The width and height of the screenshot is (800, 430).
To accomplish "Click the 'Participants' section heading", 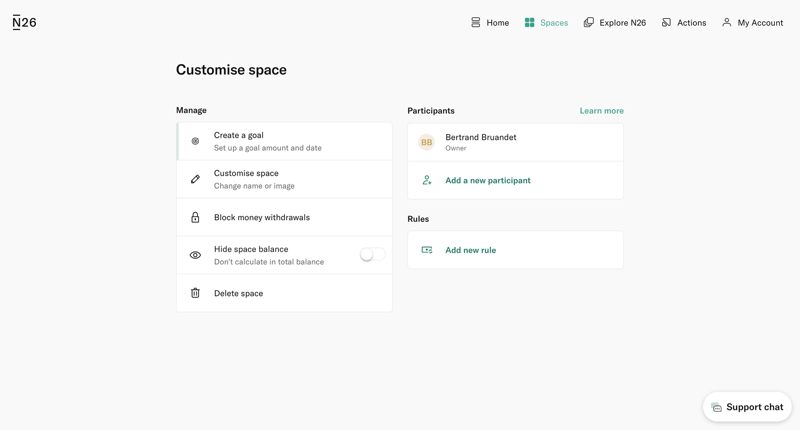I will pyautogui.click(x=431, y=111).
